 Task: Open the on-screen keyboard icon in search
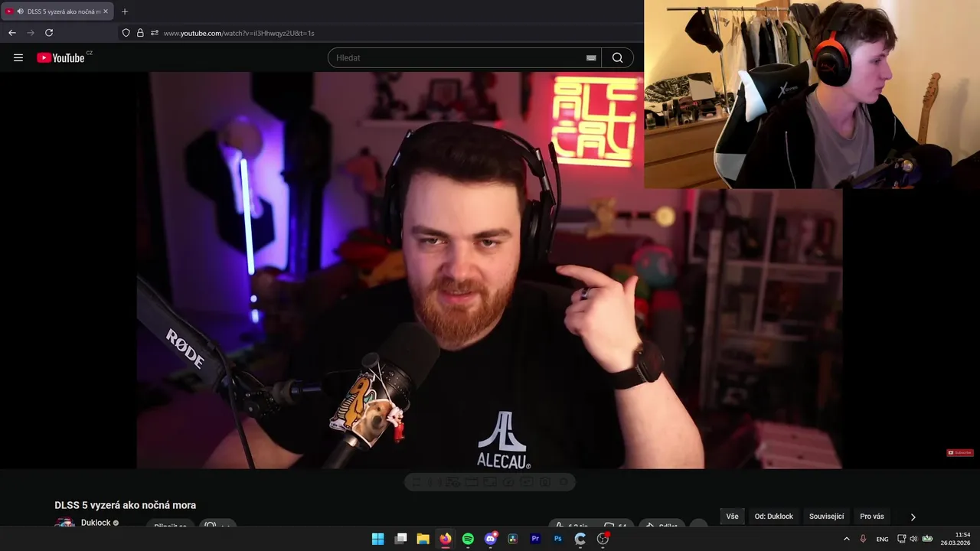tap(591, 58)
